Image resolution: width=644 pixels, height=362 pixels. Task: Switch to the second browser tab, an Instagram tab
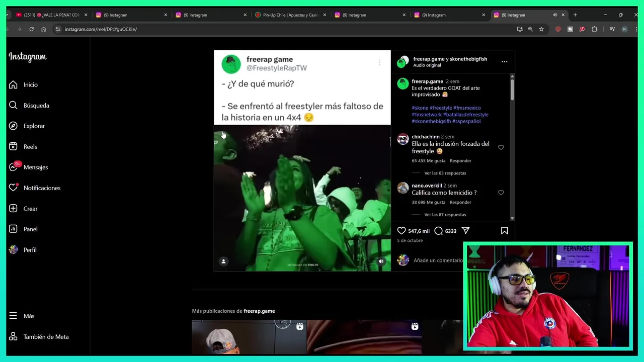131,15
